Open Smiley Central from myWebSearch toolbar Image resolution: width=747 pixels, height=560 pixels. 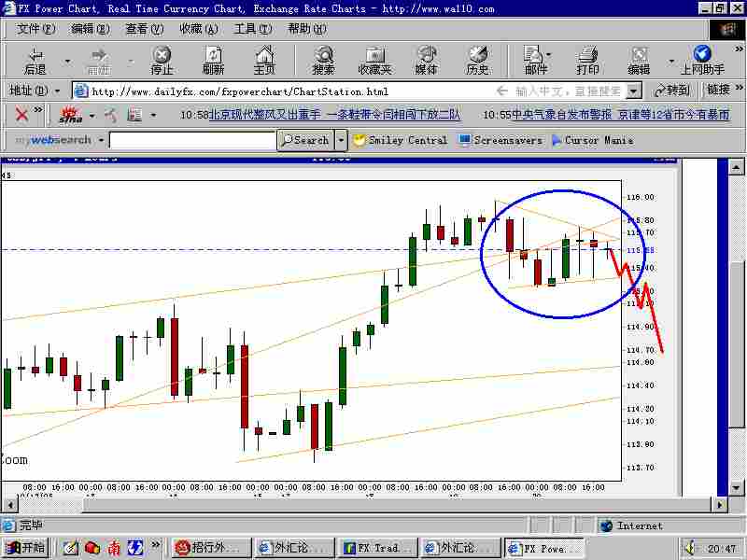[x=401, y=140]
